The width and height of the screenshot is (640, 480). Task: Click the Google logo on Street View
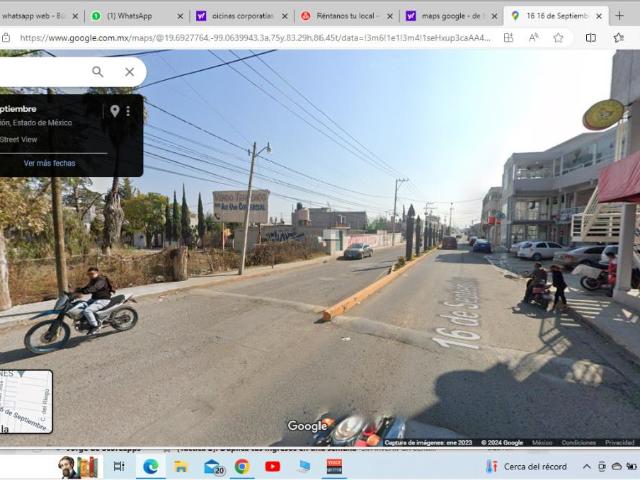pyautogui.click(x=307, y=426)
